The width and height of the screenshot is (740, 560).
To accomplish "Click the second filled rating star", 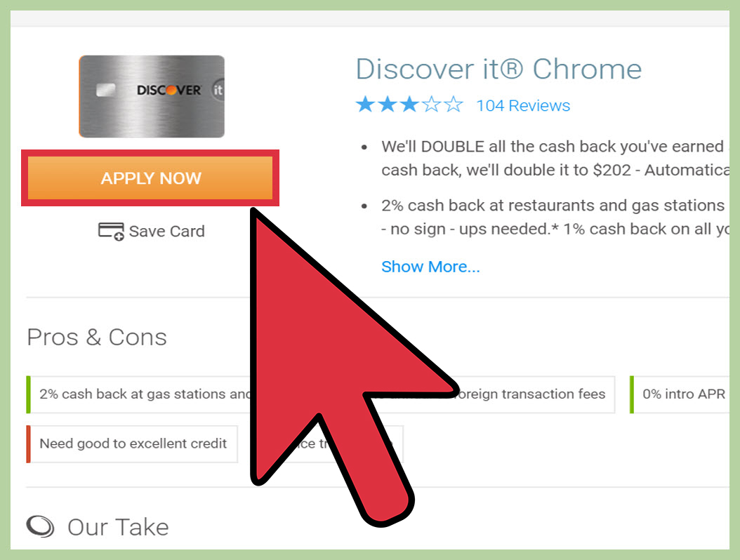I will pyautogui.click(x=388, y=105).
